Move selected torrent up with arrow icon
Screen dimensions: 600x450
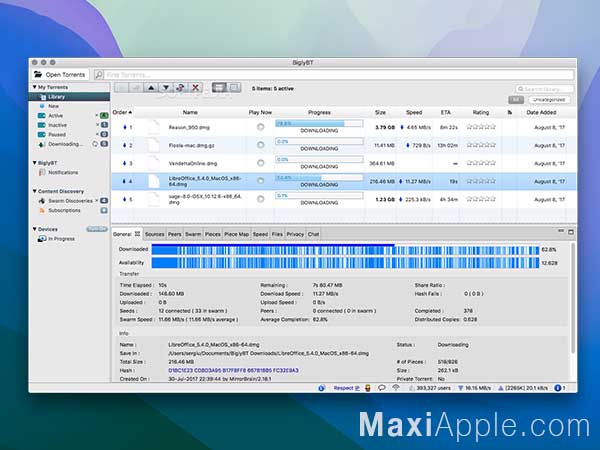click(x=151, y=88)
